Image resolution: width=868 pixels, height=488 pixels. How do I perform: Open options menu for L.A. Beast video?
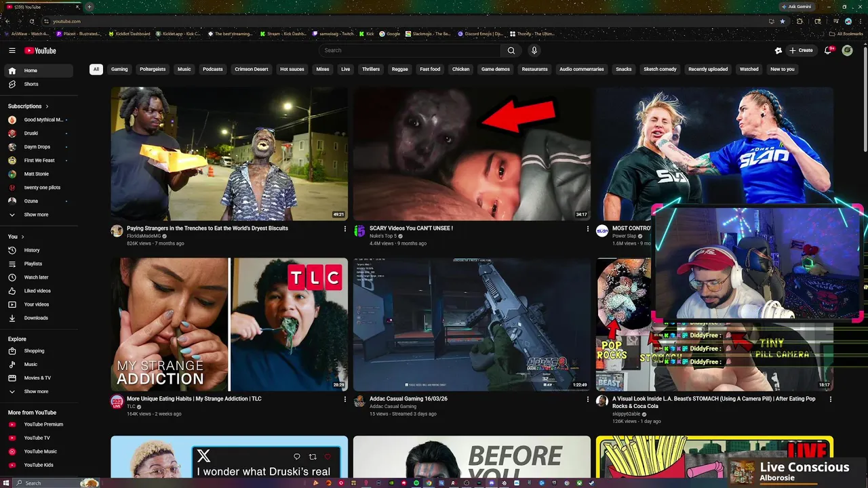830,399
